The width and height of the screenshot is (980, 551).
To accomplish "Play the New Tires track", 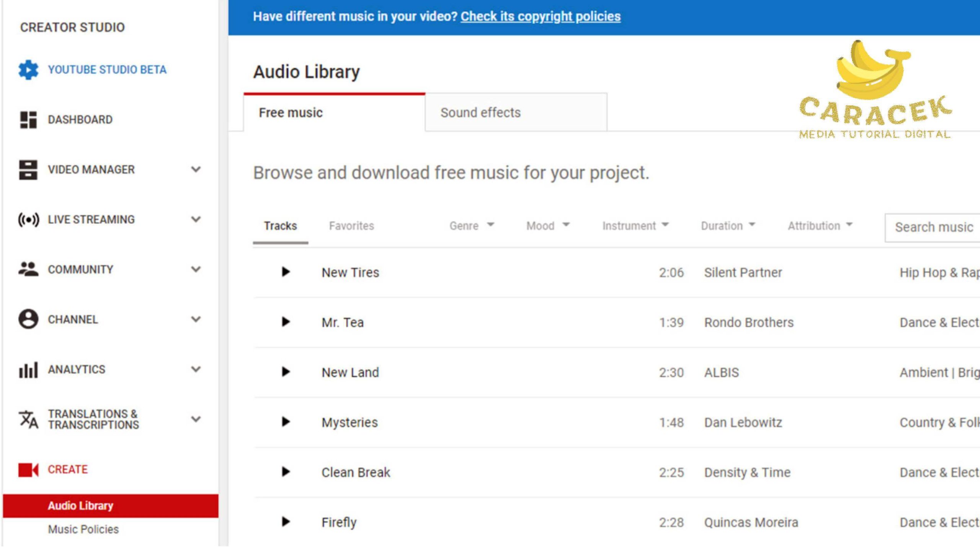I will [x=286, y=272].
